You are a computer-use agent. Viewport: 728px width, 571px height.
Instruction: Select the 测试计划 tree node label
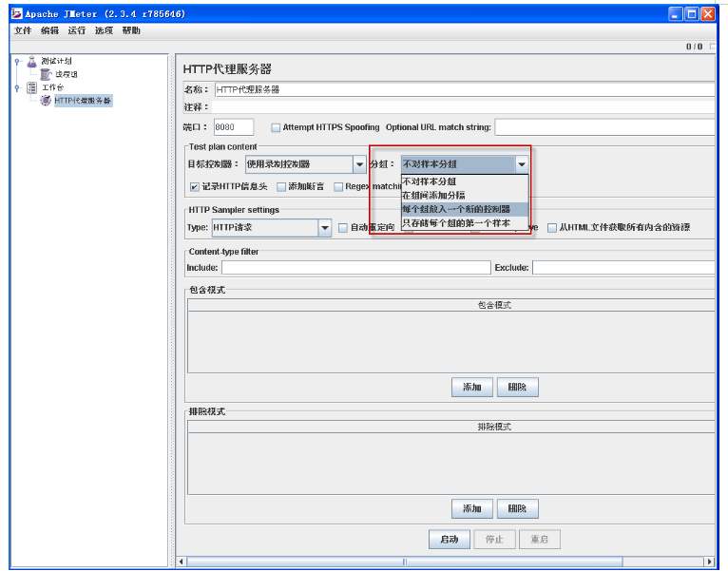pos(56,61)
